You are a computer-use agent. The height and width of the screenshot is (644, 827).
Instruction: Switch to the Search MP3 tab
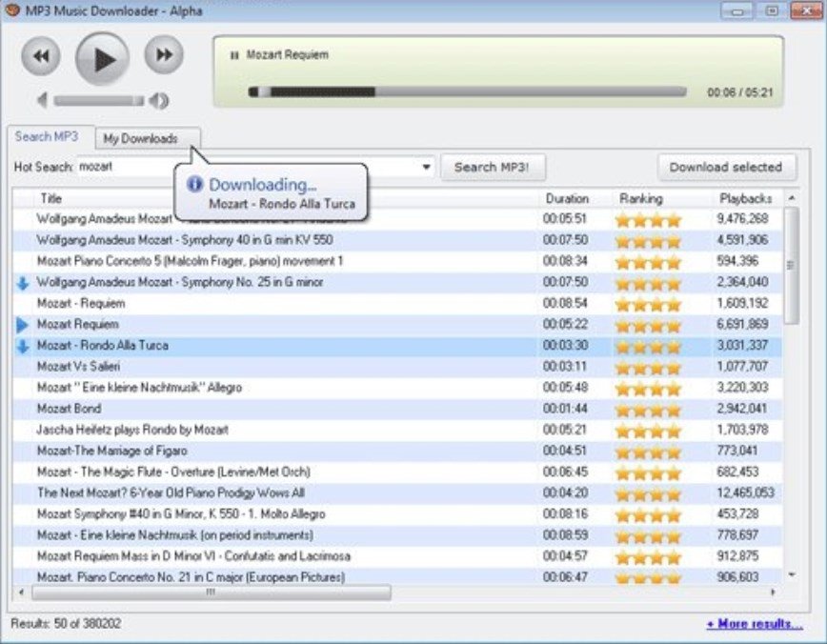coord(47,136)
